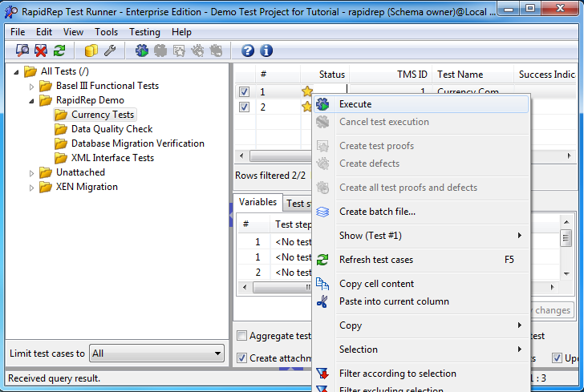
Task: Click test table horizontal scrollbar right arrow
Action: [x=569, y=156]
